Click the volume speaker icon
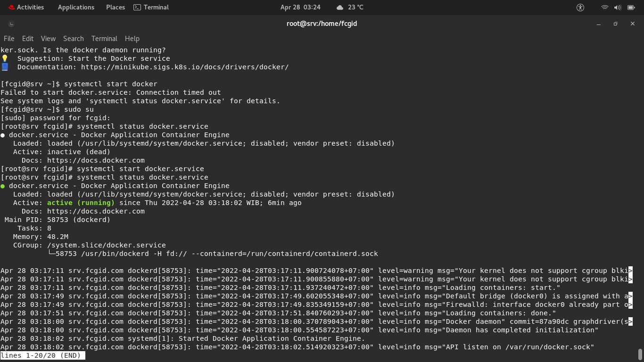The height and width of the screenshot is (362, 644). 618,7
